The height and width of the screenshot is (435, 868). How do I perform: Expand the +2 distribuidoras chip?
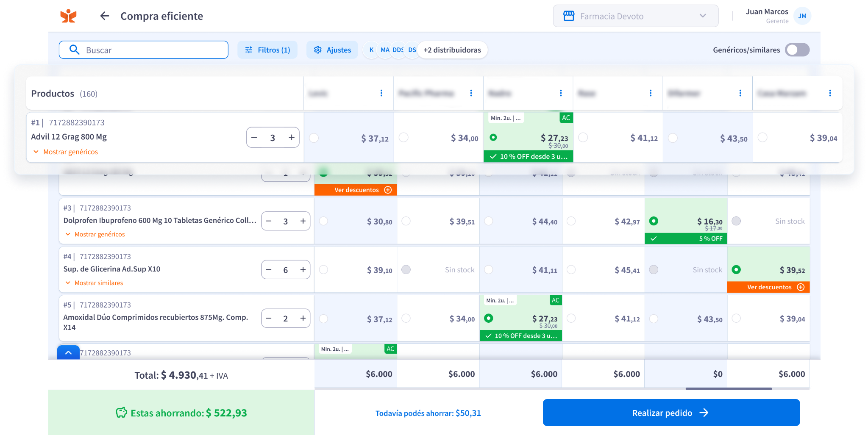[x=452, y=50]
